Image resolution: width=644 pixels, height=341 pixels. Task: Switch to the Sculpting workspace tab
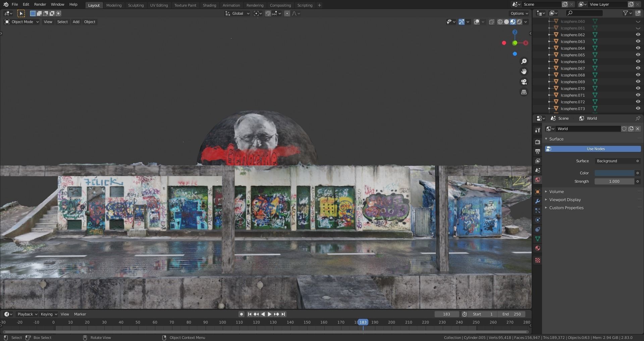click(x=136, y=5)
